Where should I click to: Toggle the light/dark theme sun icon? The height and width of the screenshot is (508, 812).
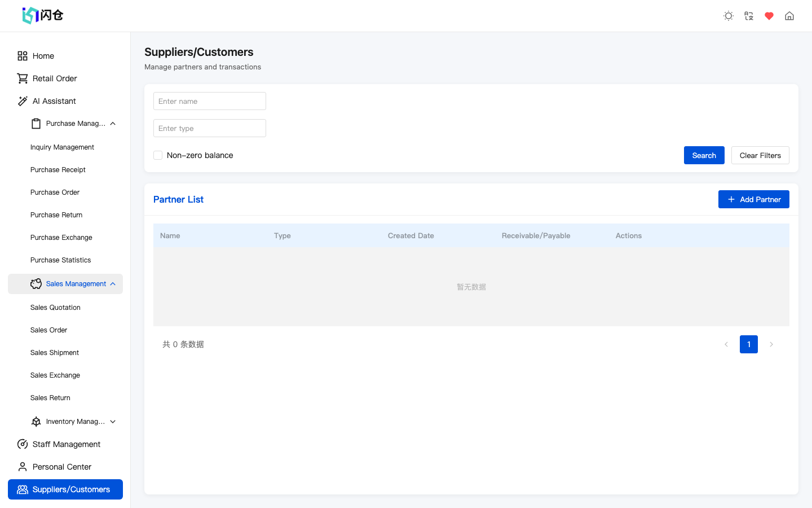(x=728, y=16)
